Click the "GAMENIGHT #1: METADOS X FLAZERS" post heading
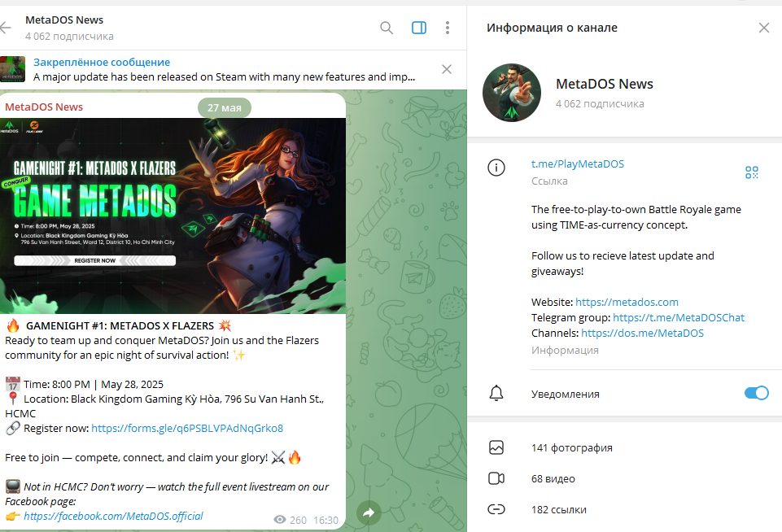The width and height of the screenshot is (782, 532). pyautogui.click(x=120, y=326)
